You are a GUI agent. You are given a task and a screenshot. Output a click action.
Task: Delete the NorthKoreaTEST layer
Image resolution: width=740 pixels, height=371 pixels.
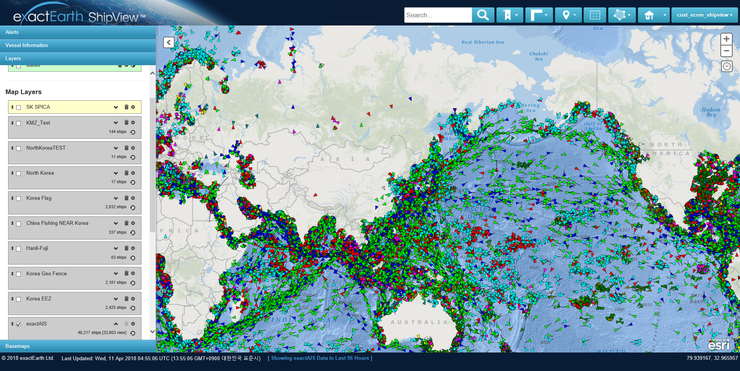tap(126, 148)
